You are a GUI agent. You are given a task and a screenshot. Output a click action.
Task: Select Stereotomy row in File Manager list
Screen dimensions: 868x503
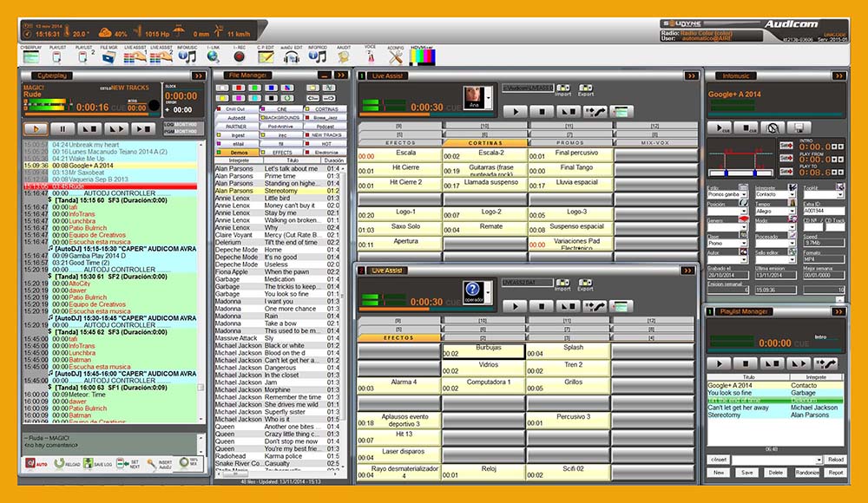pos(279,191)
